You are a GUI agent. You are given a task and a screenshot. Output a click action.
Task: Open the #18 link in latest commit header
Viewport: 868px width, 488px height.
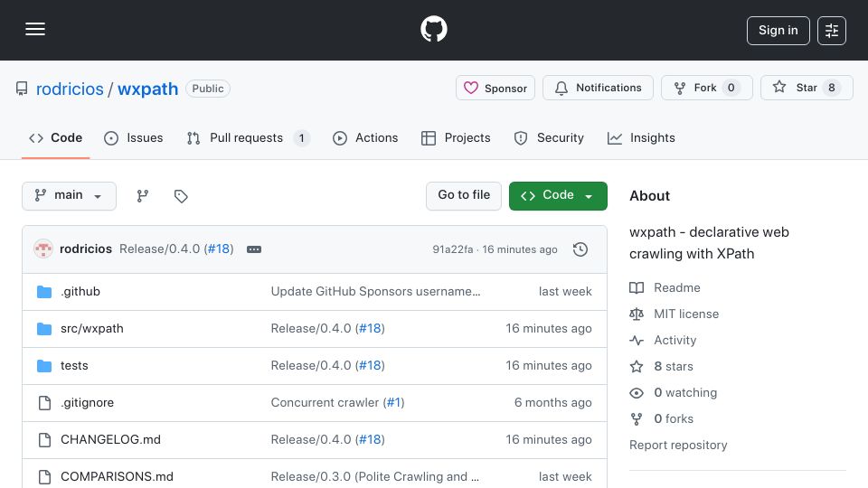[x=220, y=249]
